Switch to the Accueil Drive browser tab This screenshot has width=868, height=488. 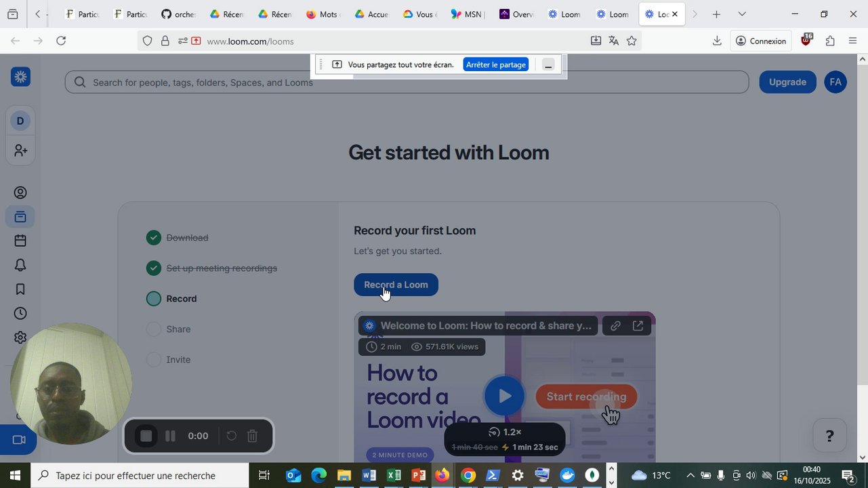pyautogui.click(x=371, y=14)
